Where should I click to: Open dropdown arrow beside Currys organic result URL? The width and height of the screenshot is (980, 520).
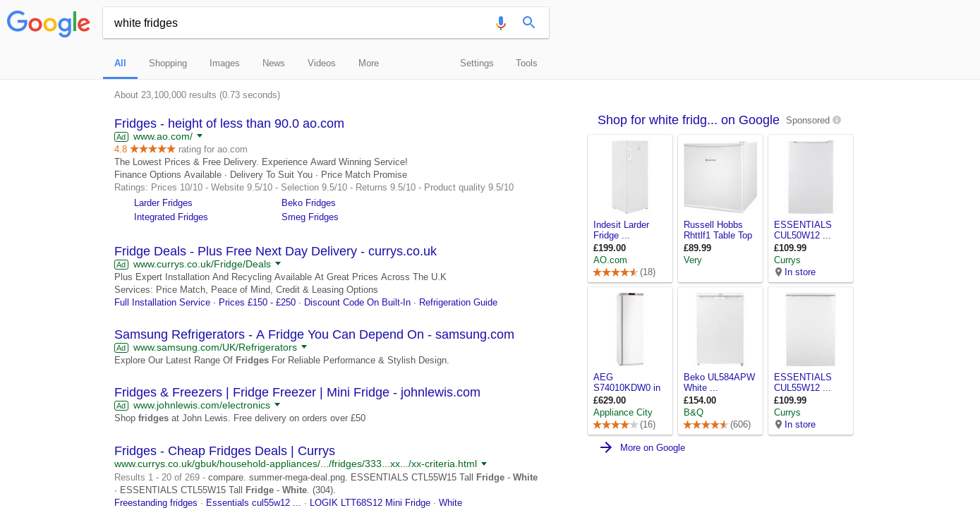pyautogui.click(x=484, y=464)
